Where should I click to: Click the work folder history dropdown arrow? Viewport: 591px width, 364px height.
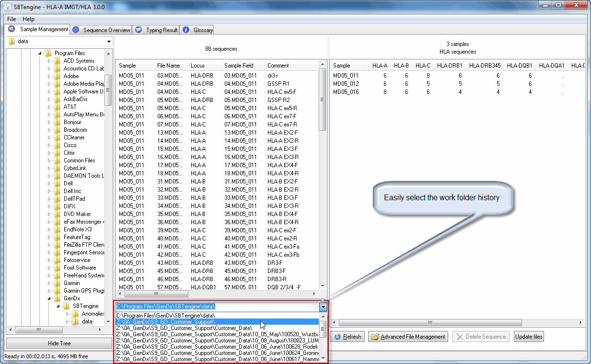(x=324, y=307)
